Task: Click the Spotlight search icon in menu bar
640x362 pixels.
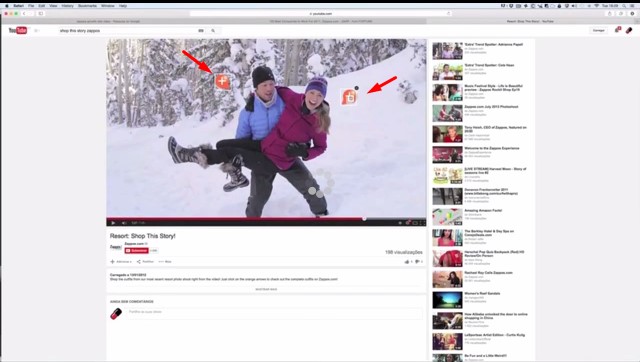Action: [624, 6]
